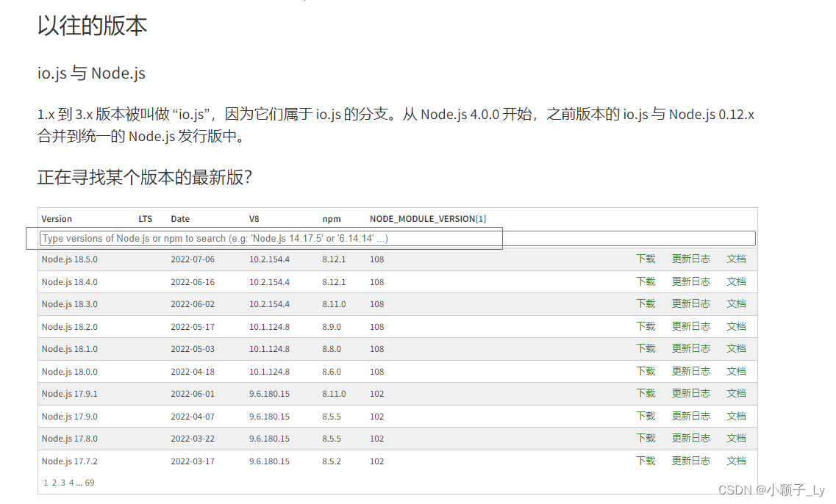This screenshot has height=504, width=836.
Task: Download Node.js 18.0.0
Action: [646, 371]
